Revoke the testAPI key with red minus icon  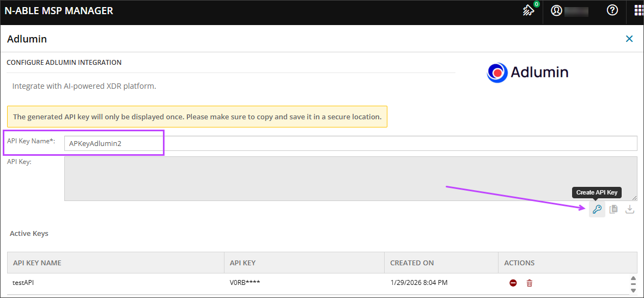[513, 283]
